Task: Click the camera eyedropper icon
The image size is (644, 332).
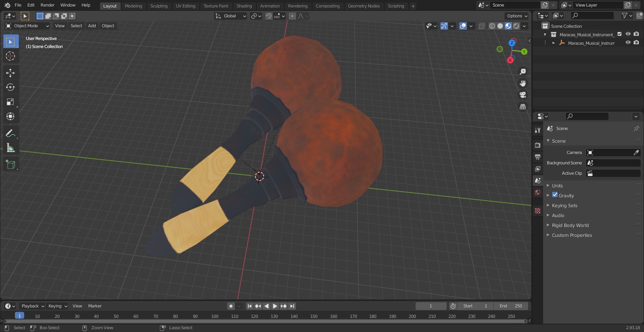Action: click(x=636, y=153)
